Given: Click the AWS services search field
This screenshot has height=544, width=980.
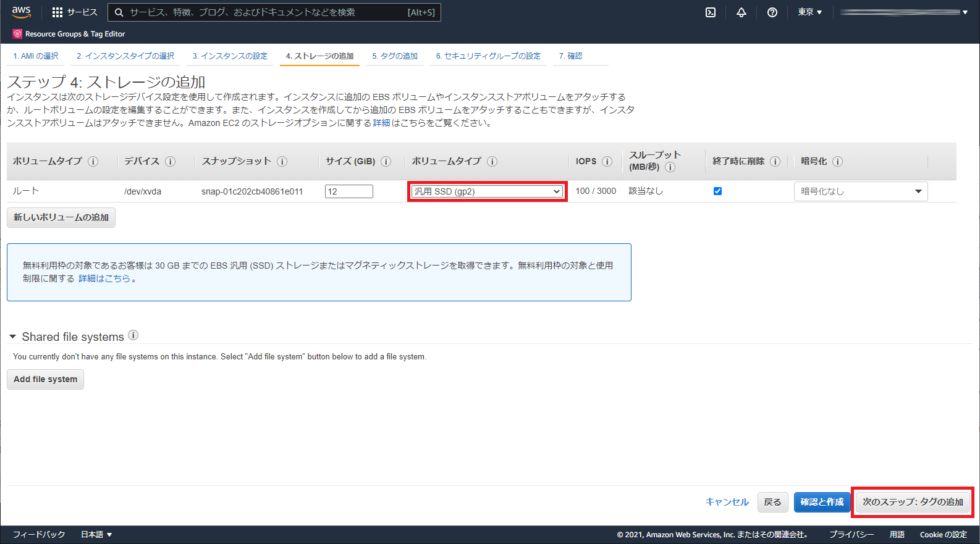Looking at the screenshot, I should coord(274,12).
